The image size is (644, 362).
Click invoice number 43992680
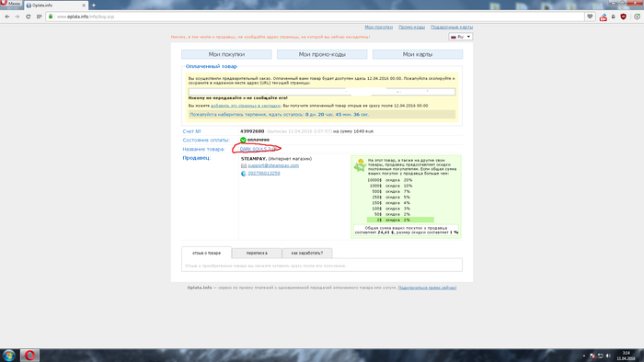(x=252, y=131)
